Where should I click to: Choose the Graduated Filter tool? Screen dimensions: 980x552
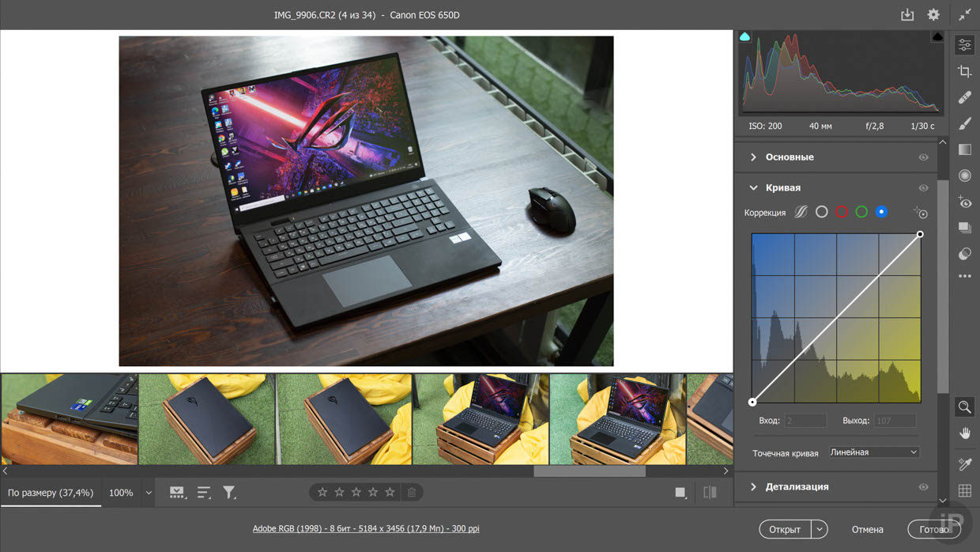(x=965, y=149)
